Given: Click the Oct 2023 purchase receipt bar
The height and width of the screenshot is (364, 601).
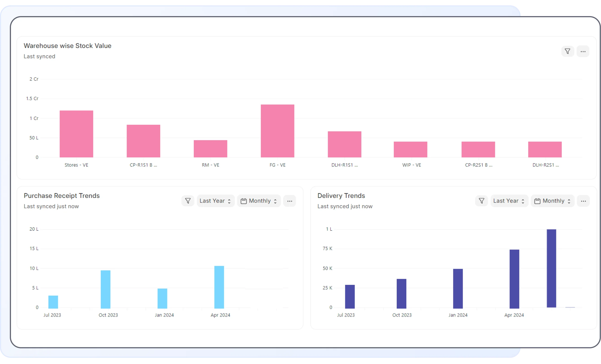Looking at the screenshot, I should pyautogui.click(x=105, y=289).
